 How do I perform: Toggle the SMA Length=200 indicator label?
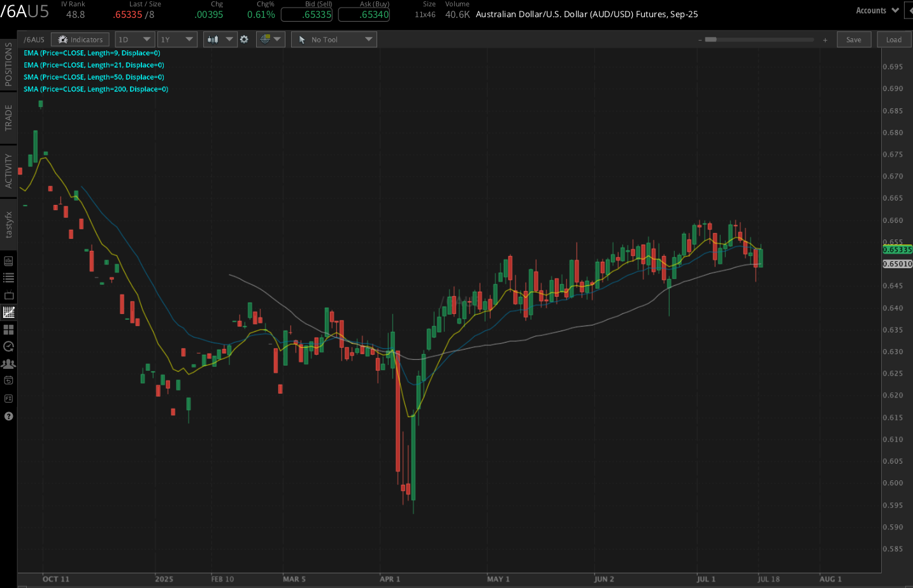(x=96, y=89)
